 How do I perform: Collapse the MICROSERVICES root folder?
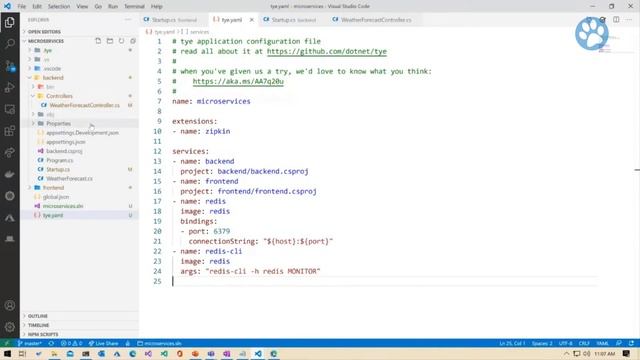tap(46, 41)
